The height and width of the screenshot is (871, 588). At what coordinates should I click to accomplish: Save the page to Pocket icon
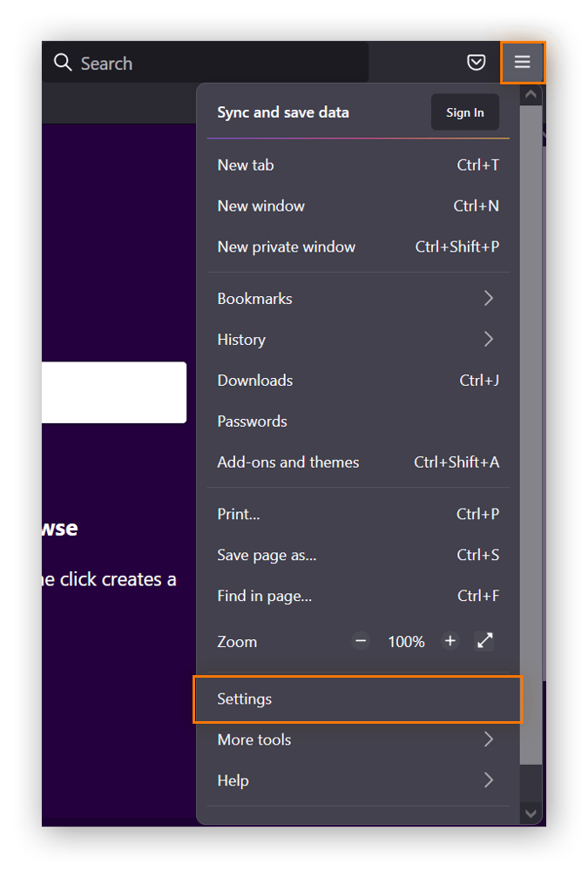(476, 62)
